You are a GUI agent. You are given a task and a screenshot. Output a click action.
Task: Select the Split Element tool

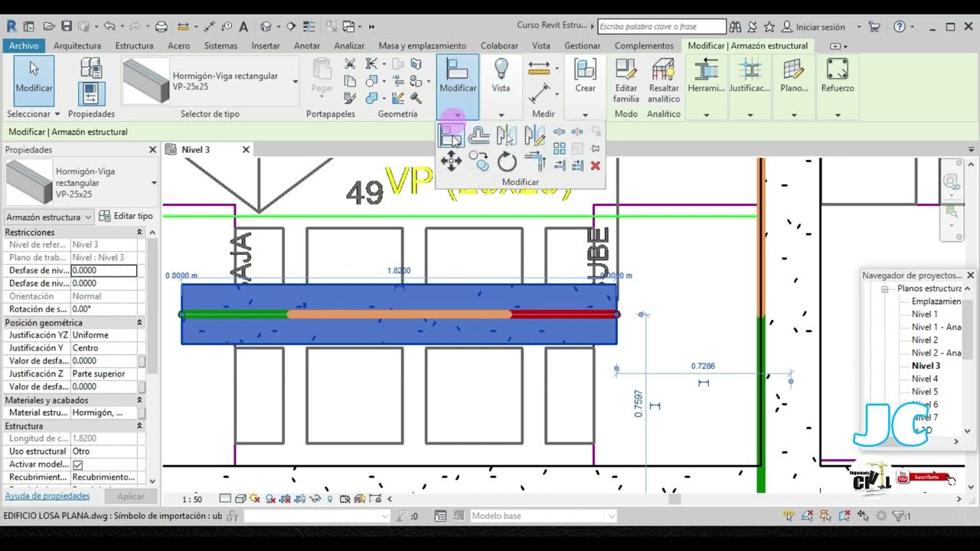tap(559, 132)
